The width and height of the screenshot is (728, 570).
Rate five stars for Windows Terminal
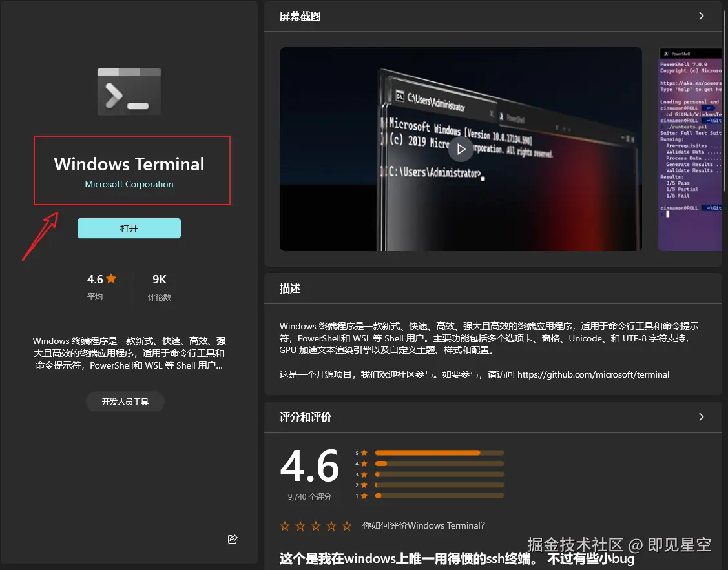coord(347,525)
